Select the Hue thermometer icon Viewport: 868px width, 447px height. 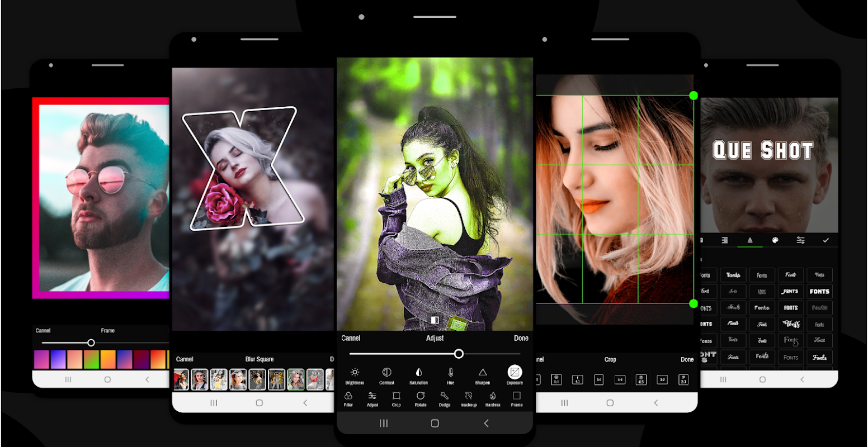click(451, 372)
